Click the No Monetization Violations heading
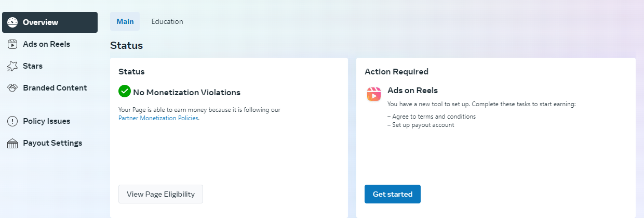Image resolution: width=644 pixels, height=218 pixels. point(186,93)
